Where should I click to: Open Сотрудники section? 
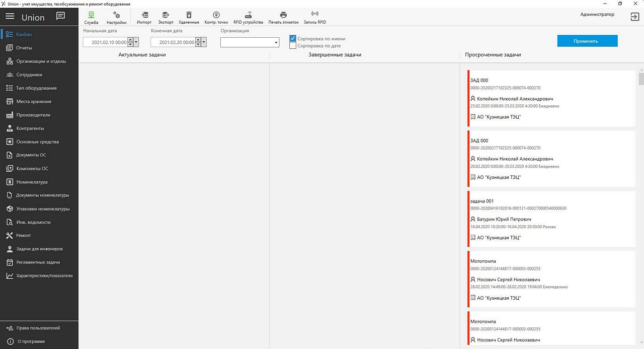[39, 75]
